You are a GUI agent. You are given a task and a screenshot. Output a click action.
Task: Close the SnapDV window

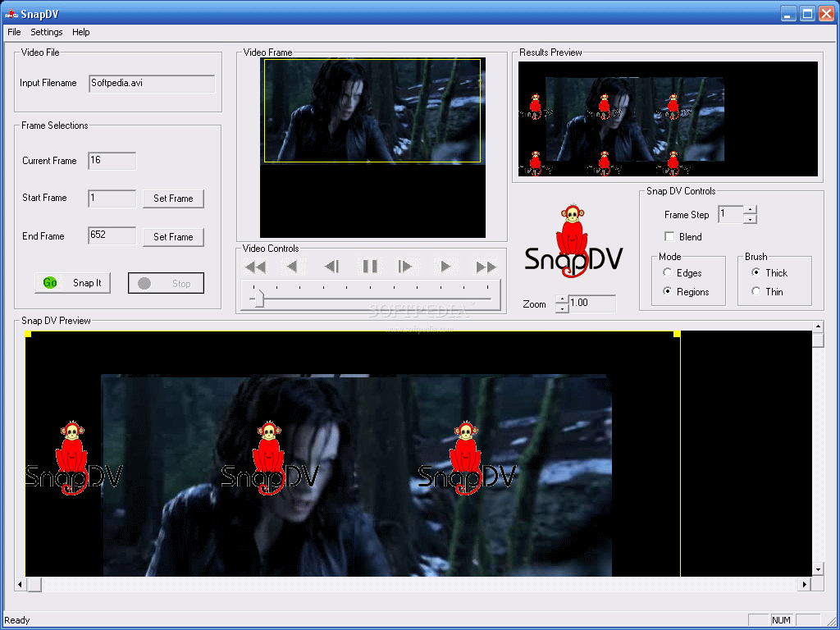pyautogui.click(x=827, y=13)
